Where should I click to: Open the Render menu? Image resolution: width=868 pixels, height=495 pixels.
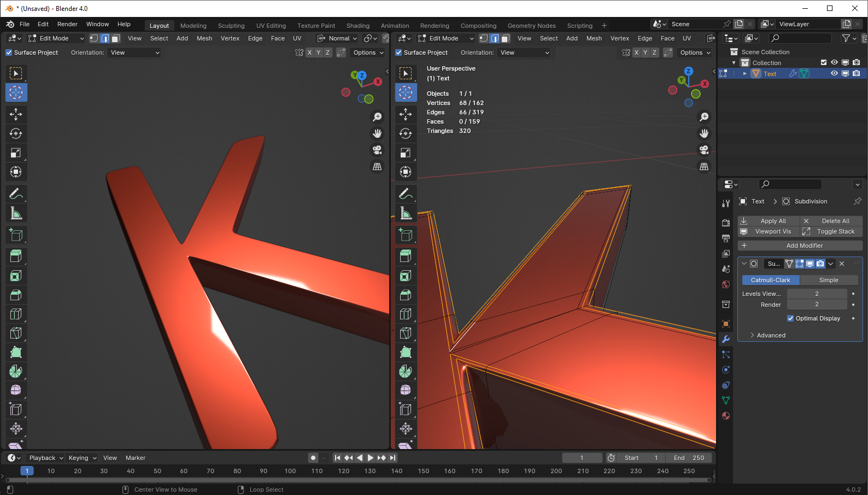pyautogui.click(x=67, y=24)
